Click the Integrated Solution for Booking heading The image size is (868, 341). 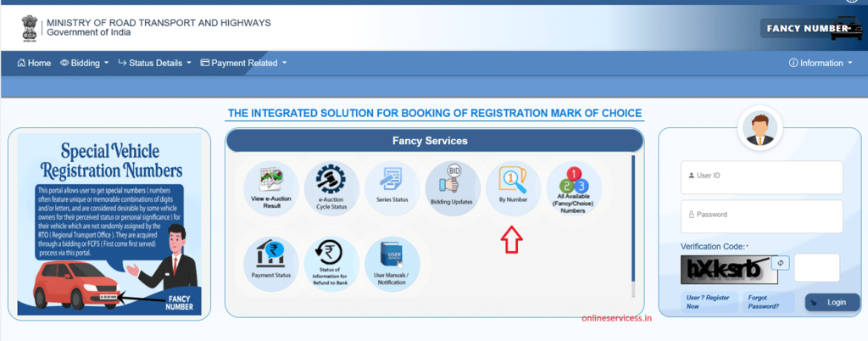click(x=435, y=114)
